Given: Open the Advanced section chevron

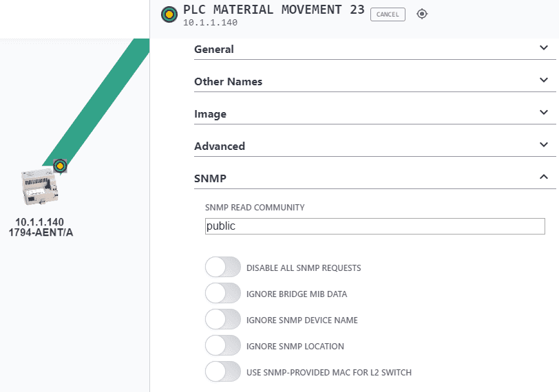Looking at the screenshot, I should pos(544,144).
